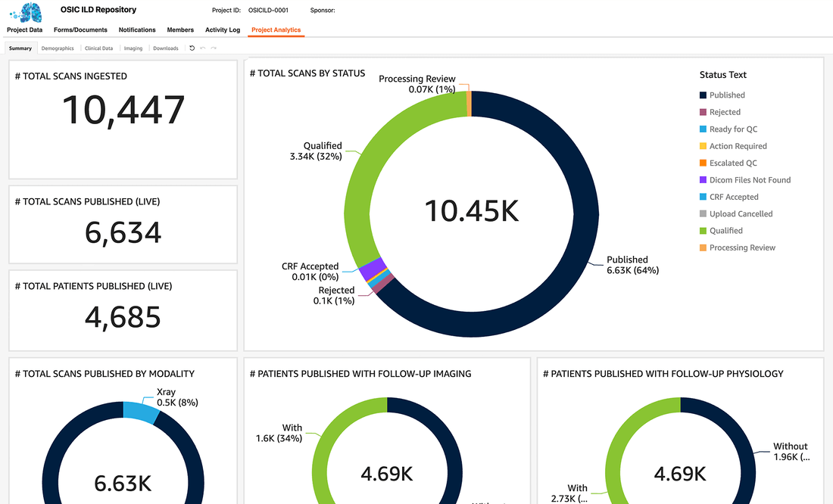Click the redo arrow icon

click(x=214, y=48)
